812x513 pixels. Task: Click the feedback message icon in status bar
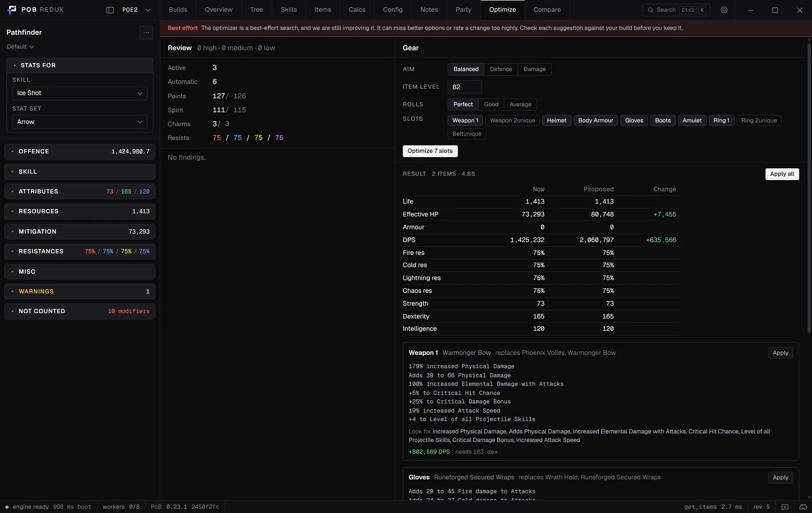[785, 507]
